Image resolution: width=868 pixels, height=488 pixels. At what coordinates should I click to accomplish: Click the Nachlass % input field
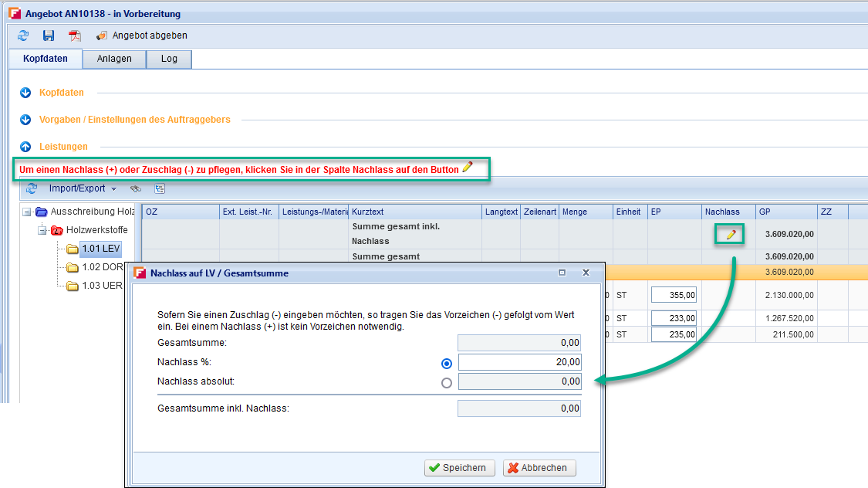coord(519,362)
